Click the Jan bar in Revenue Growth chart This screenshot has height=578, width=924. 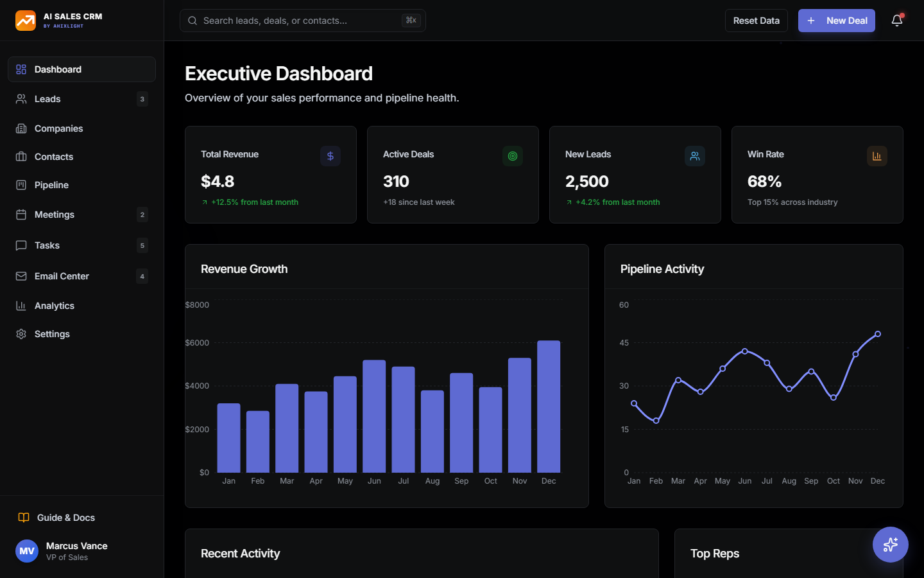click(x=229, y=438)
